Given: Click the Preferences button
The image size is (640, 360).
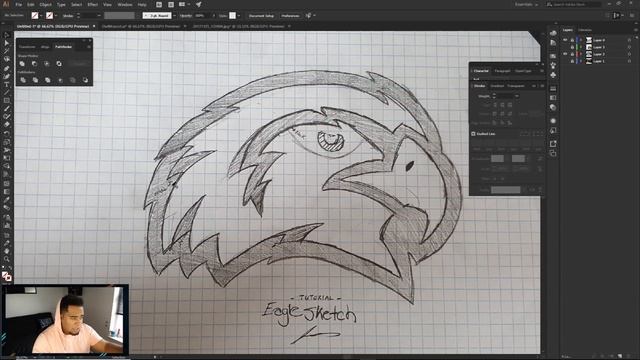Looking at the screenshot, I should tap(290, 16).
